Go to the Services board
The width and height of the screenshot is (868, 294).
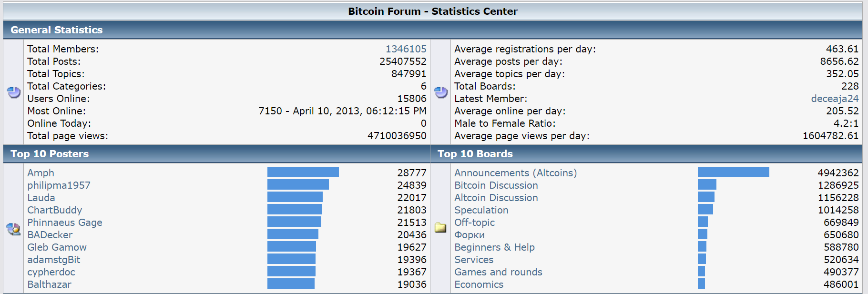(474, 260)
